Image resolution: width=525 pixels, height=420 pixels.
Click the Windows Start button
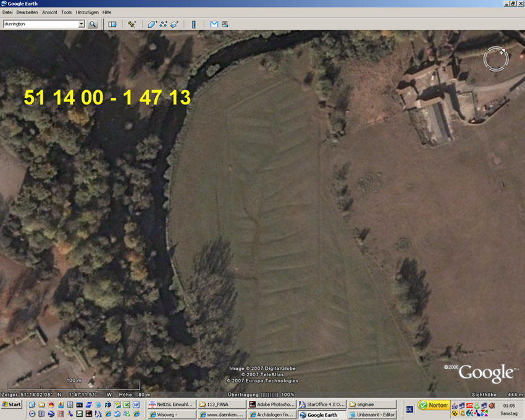[x=11, y=405]
